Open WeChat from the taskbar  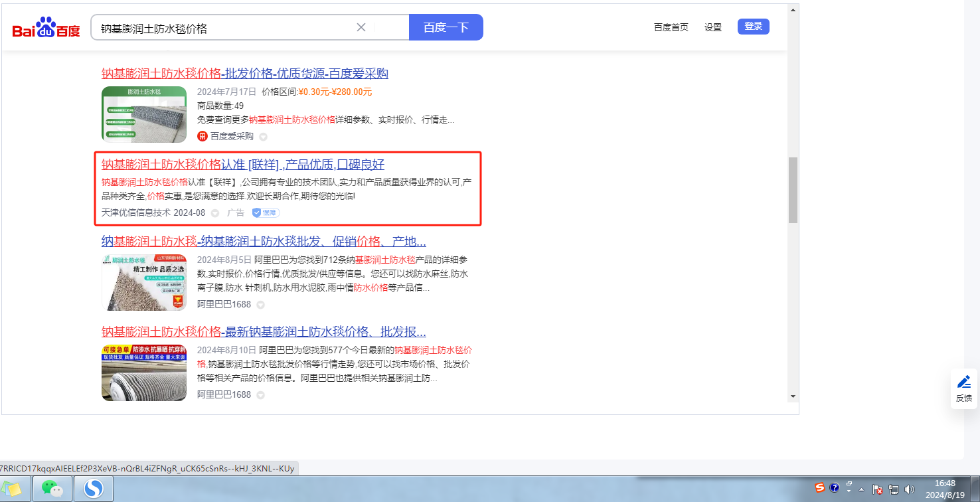click(52, 489)
